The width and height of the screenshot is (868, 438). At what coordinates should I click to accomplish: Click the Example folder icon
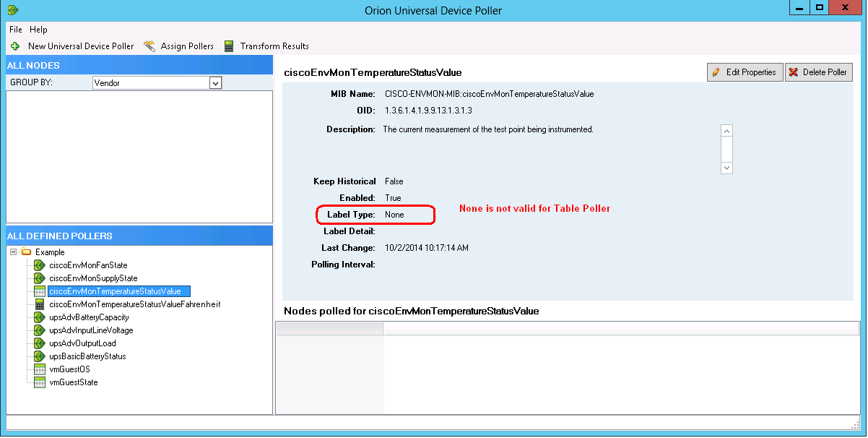tap(26, 252)
